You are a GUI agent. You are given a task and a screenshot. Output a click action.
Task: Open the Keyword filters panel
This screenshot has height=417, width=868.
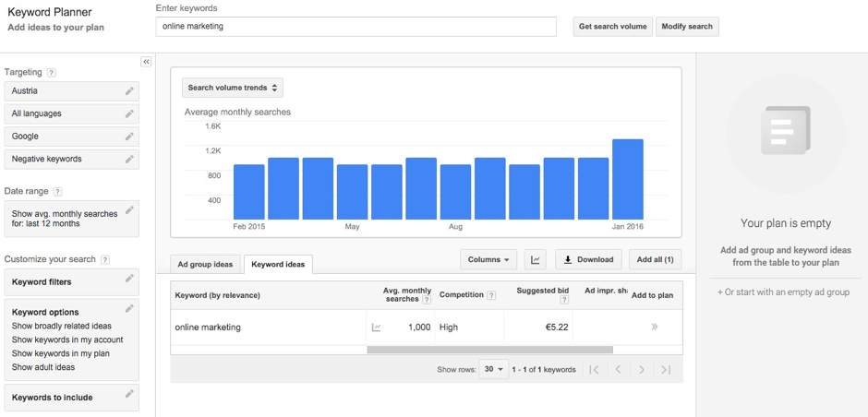tap(71, 282)
